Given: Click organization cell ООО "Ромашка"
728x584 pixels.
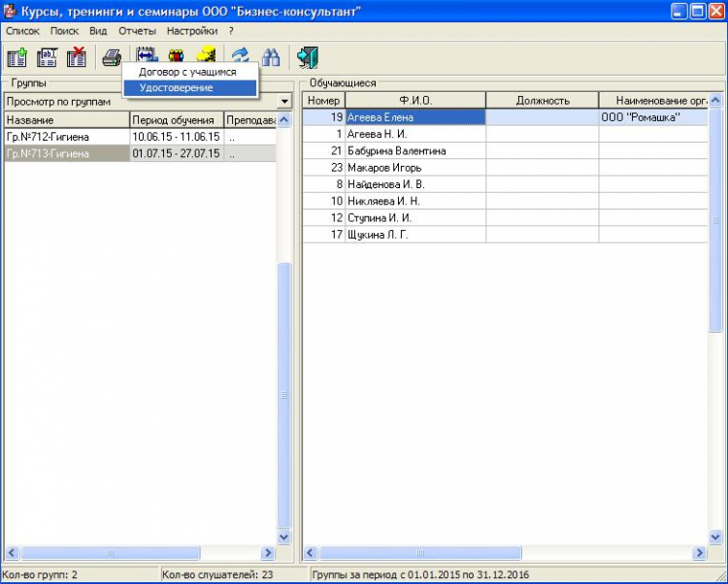Looking at the screenshot, I should [x=653, y=117].
